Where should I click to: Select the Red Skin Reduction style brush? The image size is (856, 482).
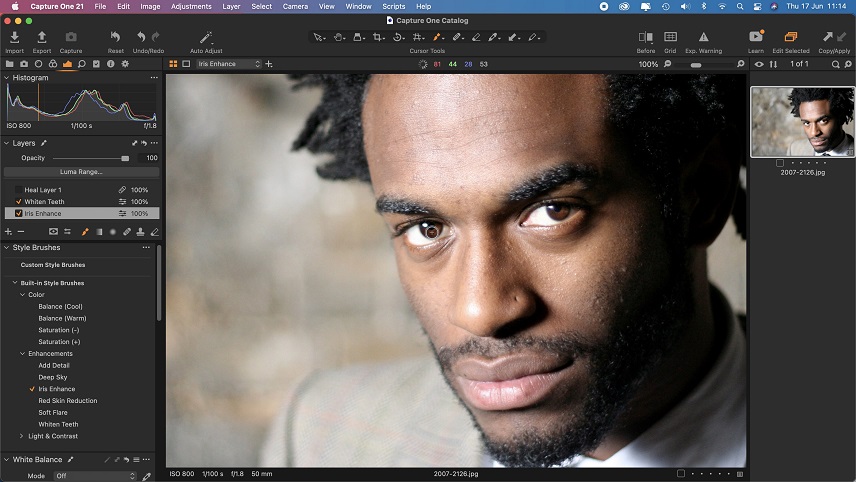pos(68,401)
